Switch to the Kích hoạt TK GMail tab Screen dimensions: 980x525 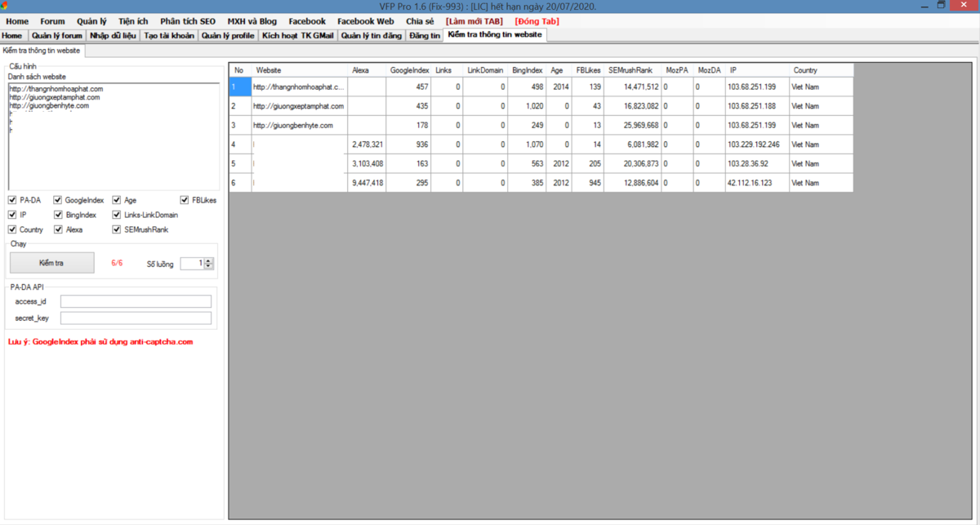point(297,36)
